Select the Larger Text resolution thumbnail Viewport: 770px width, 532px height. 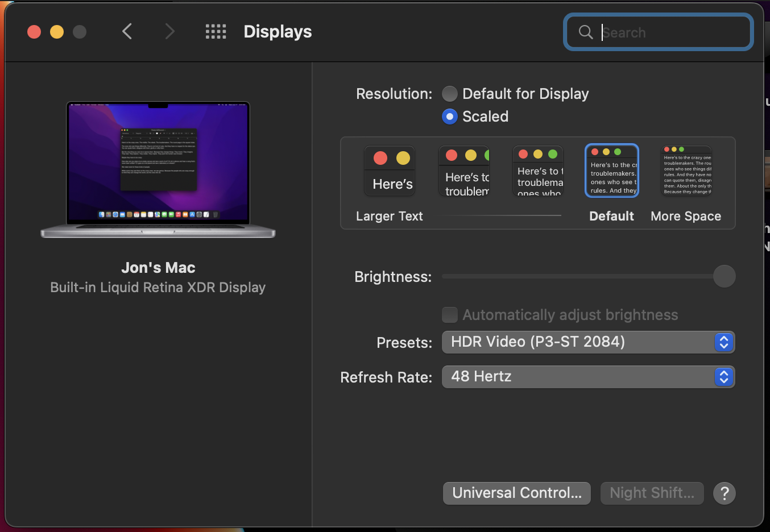(390, 171)
